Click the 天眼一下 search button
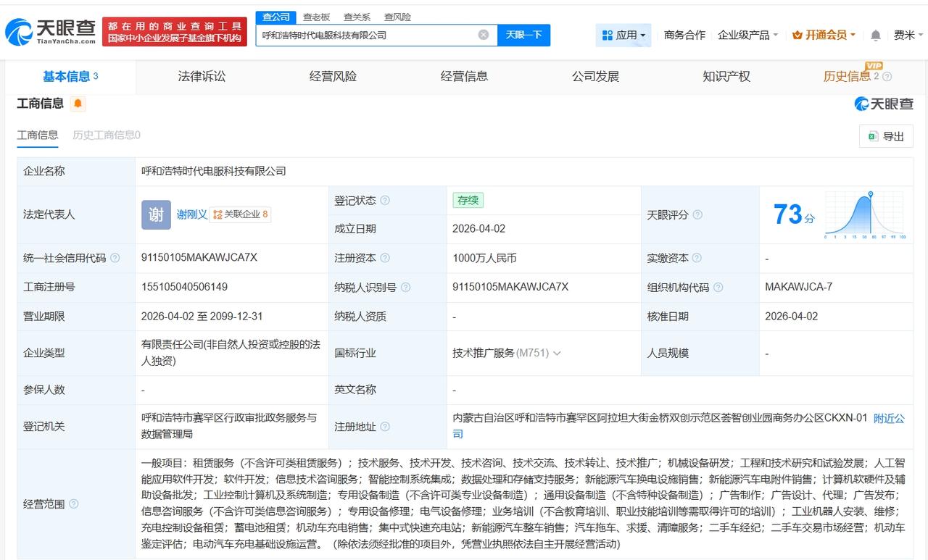Image resolution: width=928 pixels, height=560 pixels. (523, 35)
